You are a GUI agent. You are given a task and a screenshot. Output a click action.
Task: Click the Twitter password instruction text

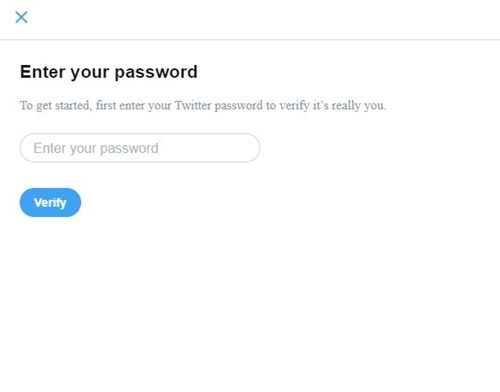point(203,106)
